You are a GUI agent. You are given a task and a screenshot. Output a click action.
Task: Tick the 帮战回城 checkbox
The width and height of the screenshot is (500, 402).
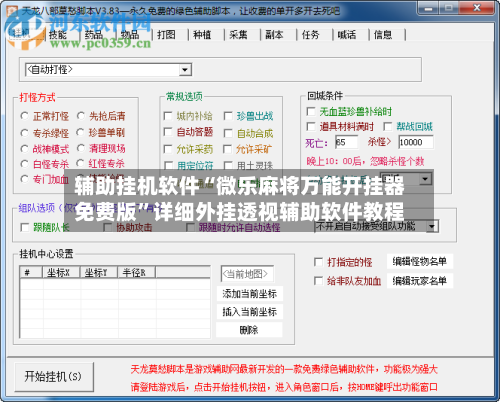388,126
